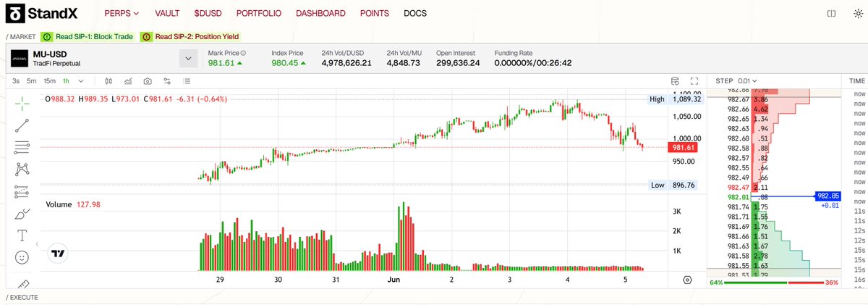
Task: Click the Funding Rate value
Action: point(533,63)
